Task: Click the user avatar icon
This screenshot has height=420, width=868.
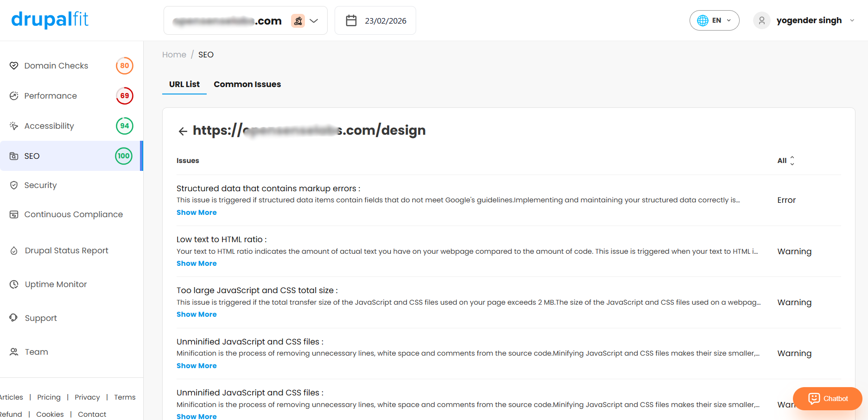Action: tap(761, 20)
